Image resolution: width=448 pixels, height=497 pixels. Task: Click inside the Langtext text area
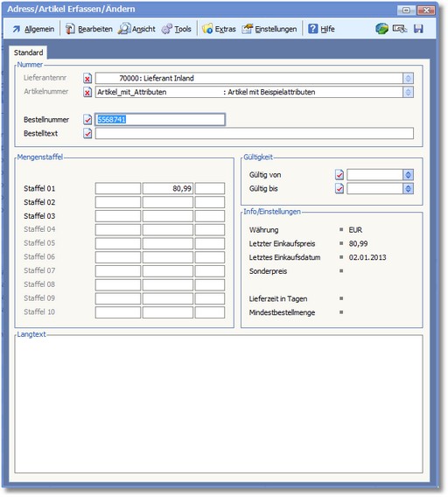coord(219,404)
